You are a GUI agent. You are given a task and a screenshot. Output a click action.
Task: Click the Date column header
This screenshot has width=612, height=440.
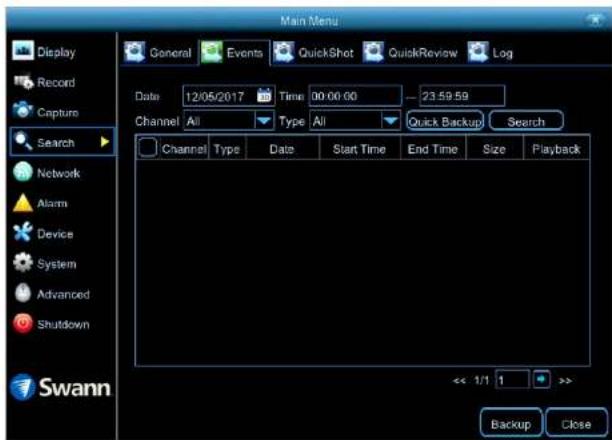click(x=281, y=149)
